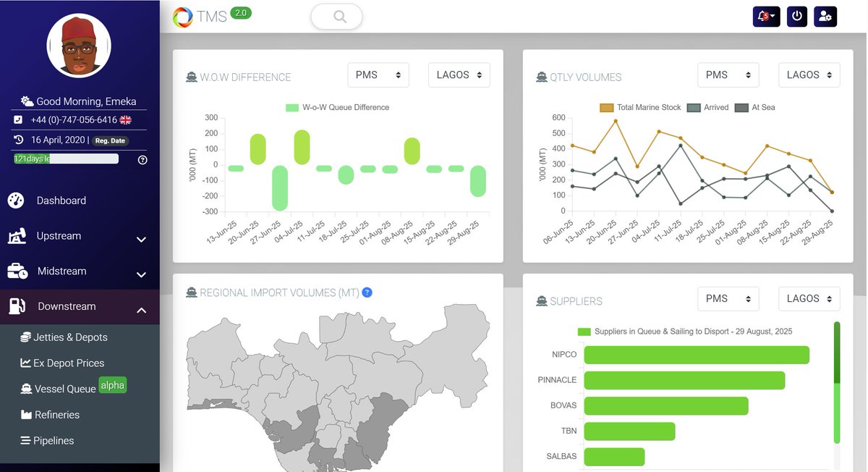
Task: Expand the Midstream menu
Action: pos(80,271)
